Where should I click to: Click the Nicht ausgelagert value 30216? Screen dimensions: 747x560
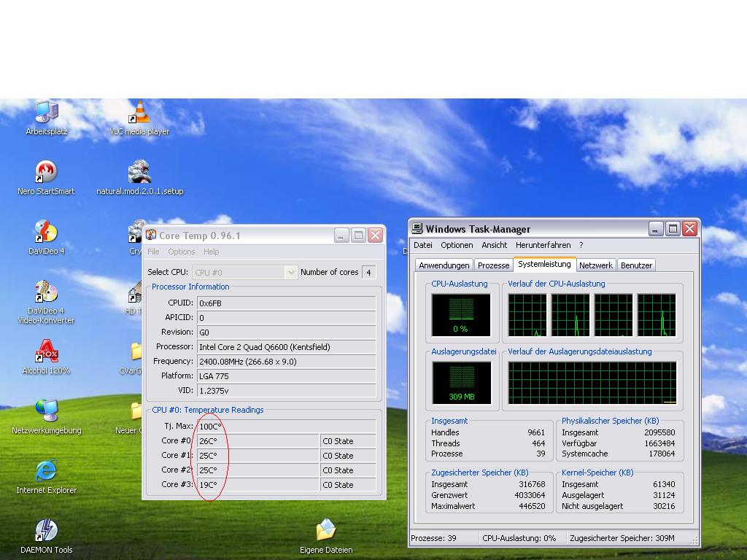(664, 506)
